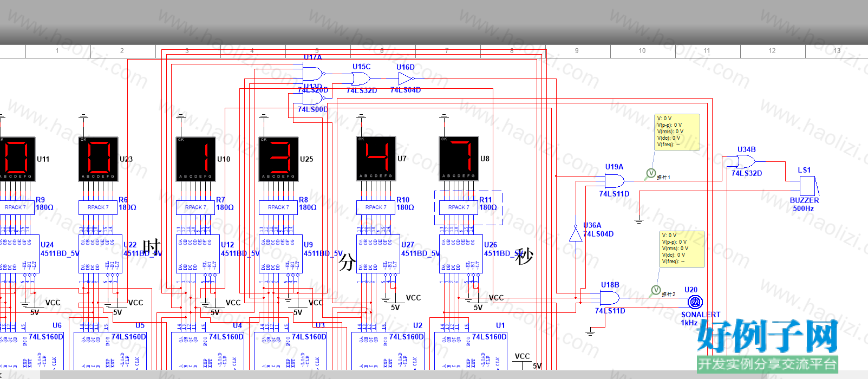Click the probe 2 voltage readout box
Image resolution: width=868 pixels, height=379 pixels.
682,250
